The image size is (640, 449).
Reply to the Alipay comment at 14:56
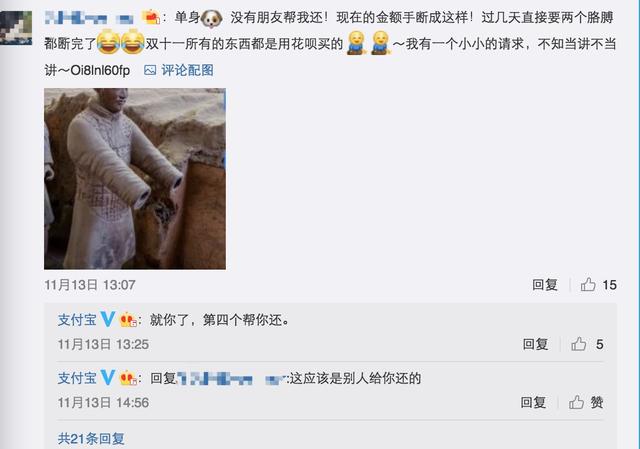pos(533,402)
